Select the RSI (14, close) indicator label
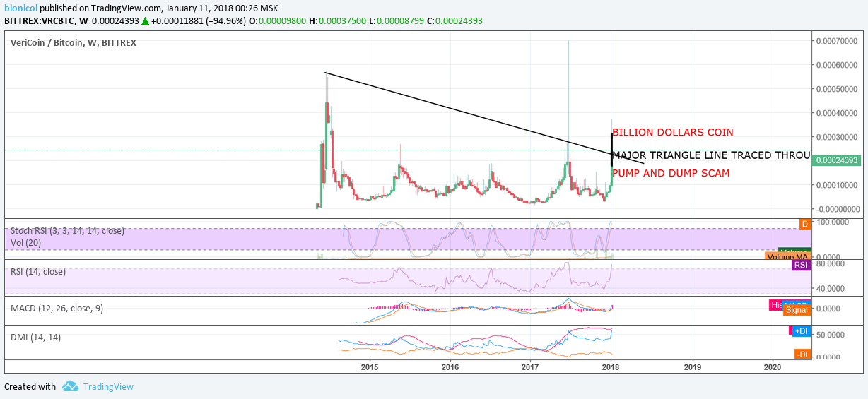This screenshot has width=868, height=399. 38,271
